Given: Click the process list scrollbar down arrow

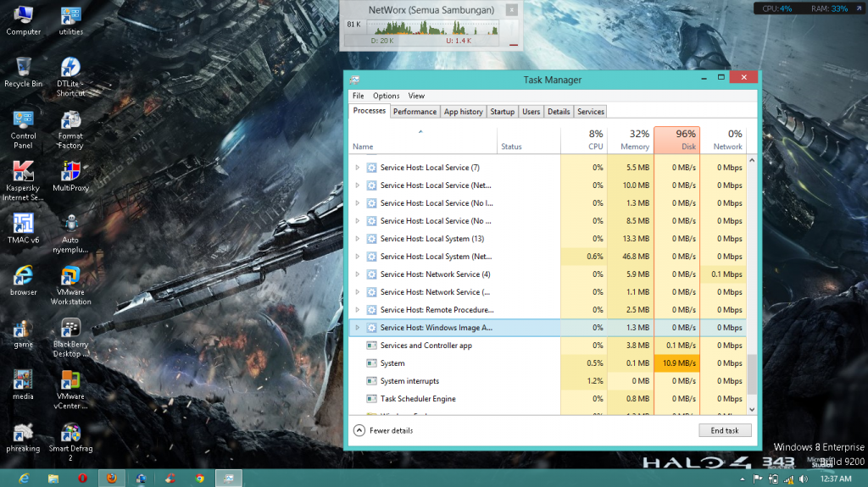Looking at the screenshot, I should (x=752, y=410).
